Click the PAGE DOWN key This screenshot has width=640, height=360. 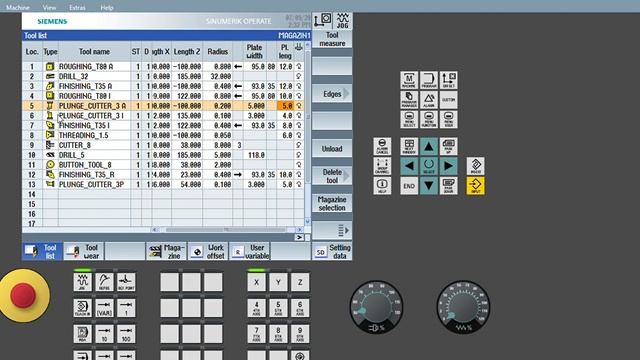[448, 185]
